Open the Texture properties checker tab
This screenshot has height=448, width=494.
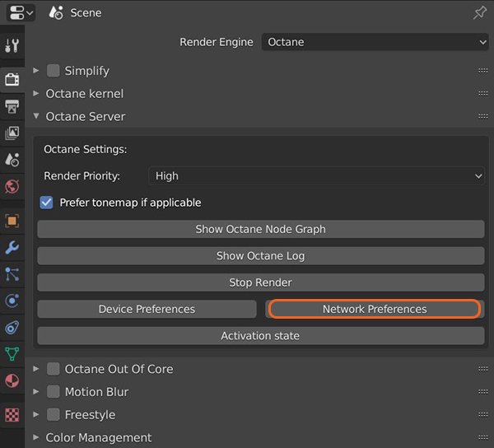pos(12,415)
